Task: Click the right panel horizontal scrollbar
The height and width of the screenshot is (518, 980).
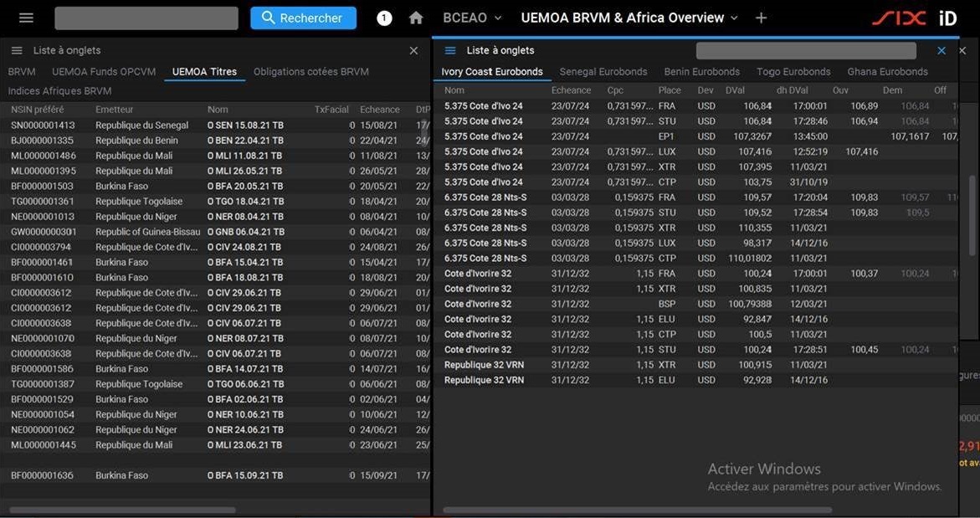Action: [638, 510]
